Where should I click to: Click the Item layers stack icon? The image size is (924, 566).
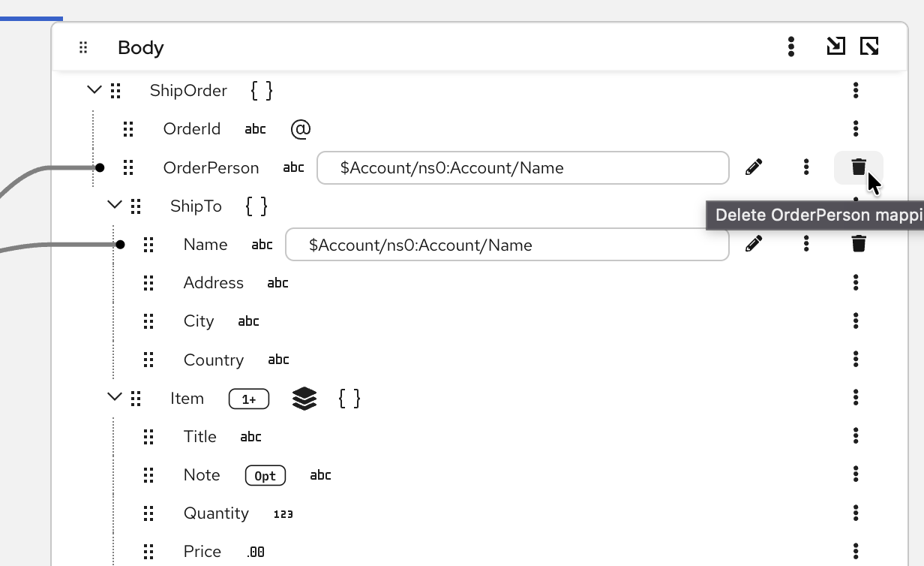(x=304, y=399)
